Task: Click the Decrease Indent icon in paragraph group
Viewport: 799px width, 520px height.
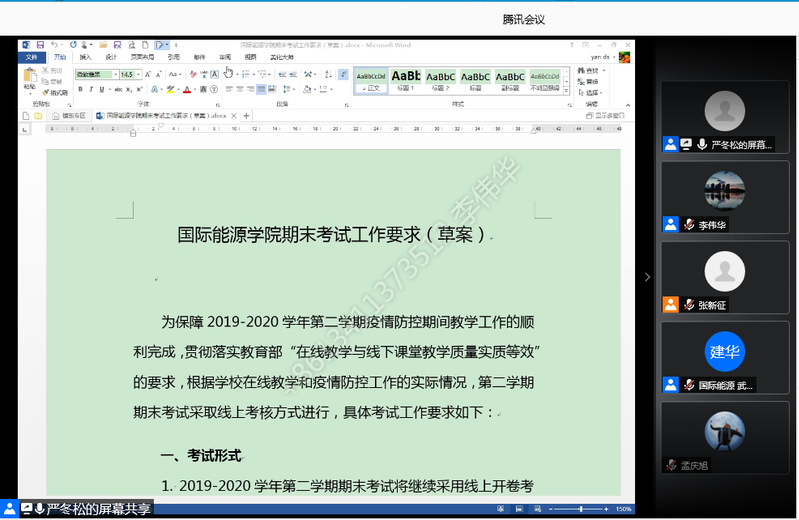Action: (x=282, y=74)
